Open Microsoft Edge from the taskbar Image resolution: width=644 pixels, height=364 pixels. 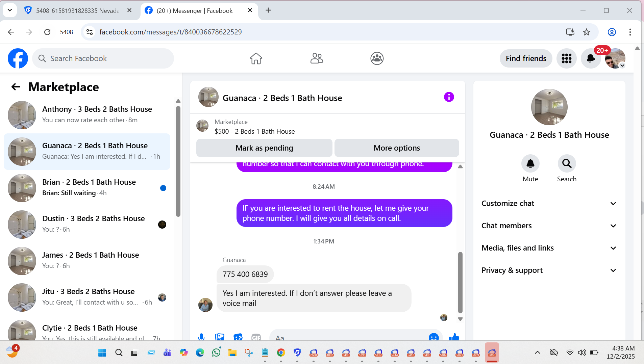[x=200, y=353]
